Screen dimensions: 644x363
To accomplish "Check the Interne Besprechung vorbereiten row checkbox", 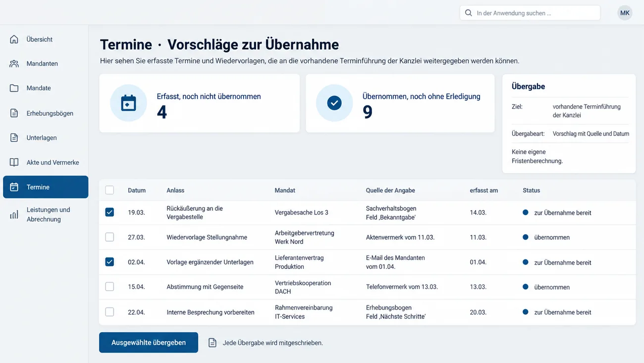I will coord(109,312).
